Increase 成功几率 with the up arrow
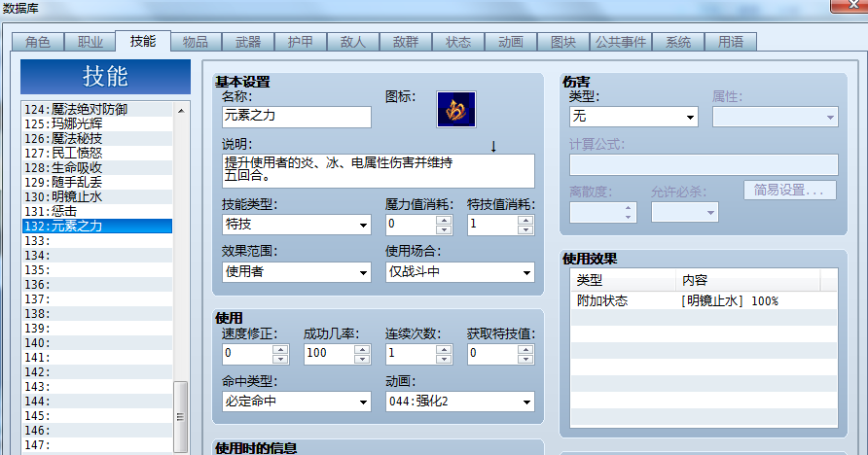868x455 pixels. (x=362, y=349)
